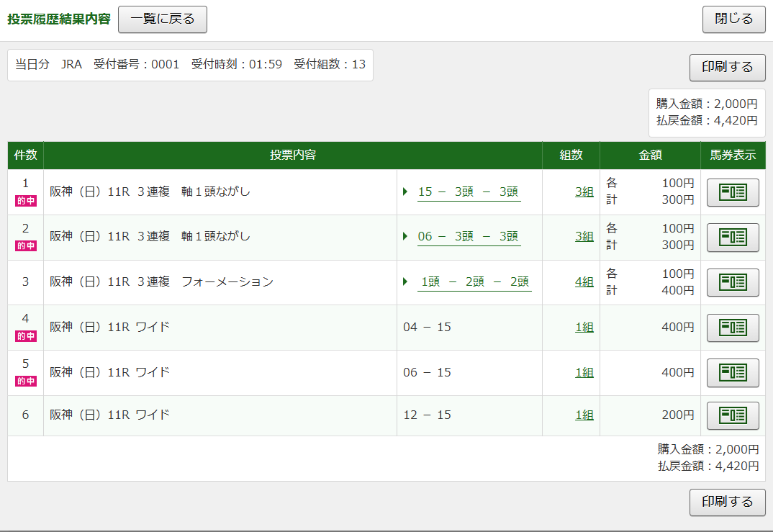
Task: Show betting ticket for row 2
Action: (733, 237)
